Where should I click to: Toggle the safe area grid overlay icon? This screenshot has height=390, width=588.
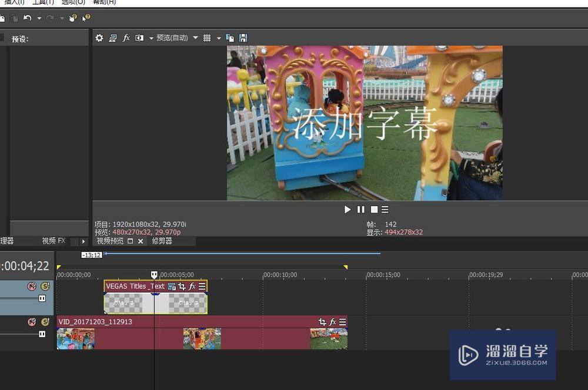pos(207,38)
